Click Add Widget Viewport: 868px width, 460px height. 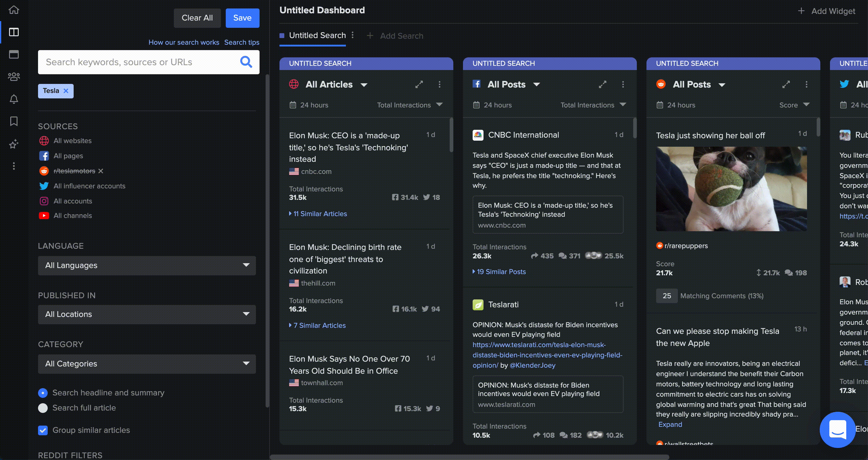(826, 11)
